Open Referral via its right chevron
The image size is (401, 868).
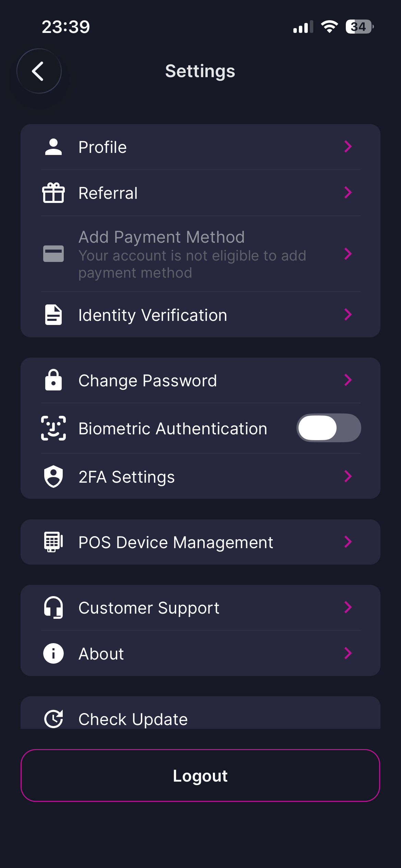tap(348, 193)
